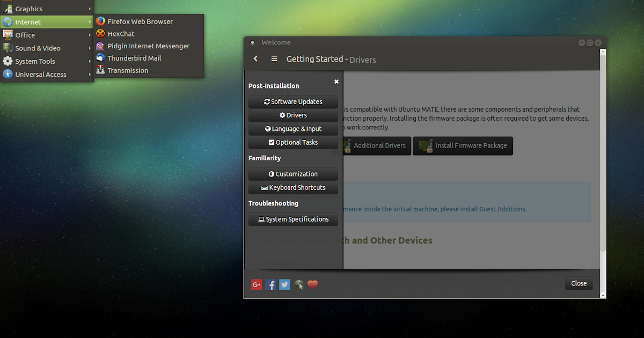Open Firefox Web Browser from the Internet submenu
This screenshot has height=338, width=644.
140,21
